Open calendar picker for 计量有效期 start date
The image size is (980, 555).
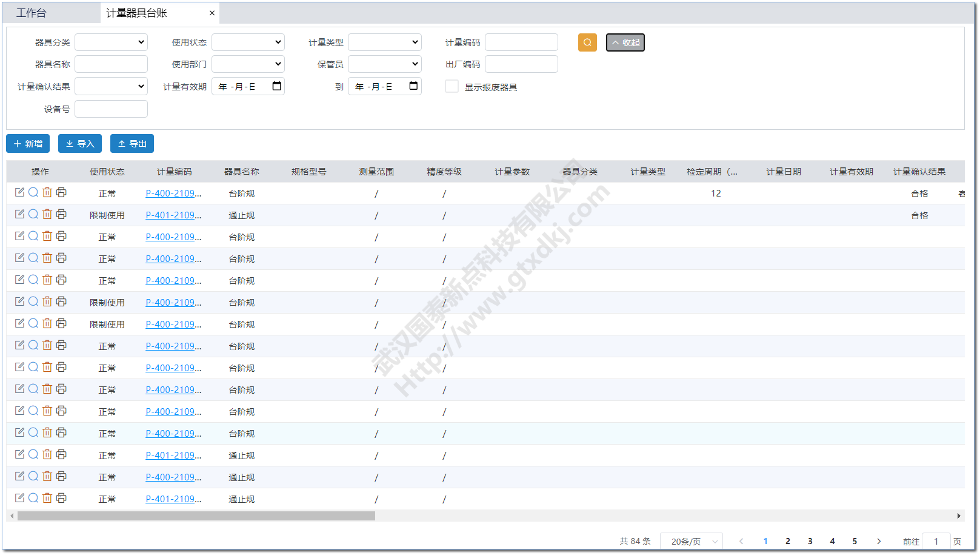point(277,86)
